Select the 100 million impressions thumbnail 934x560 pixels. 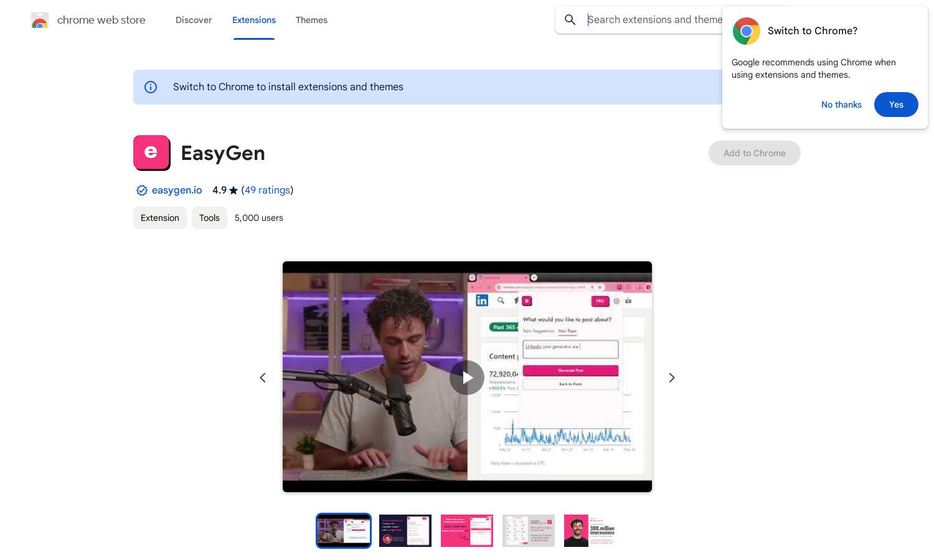coord(590,531)
